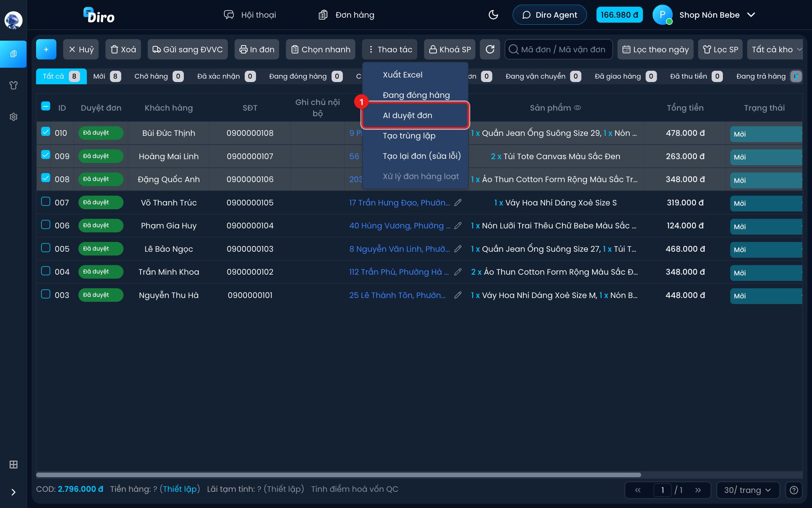Viewport: 812px width, 508px height.
Task: Open the orders icon in left sidebar
Action: [13, 54]
